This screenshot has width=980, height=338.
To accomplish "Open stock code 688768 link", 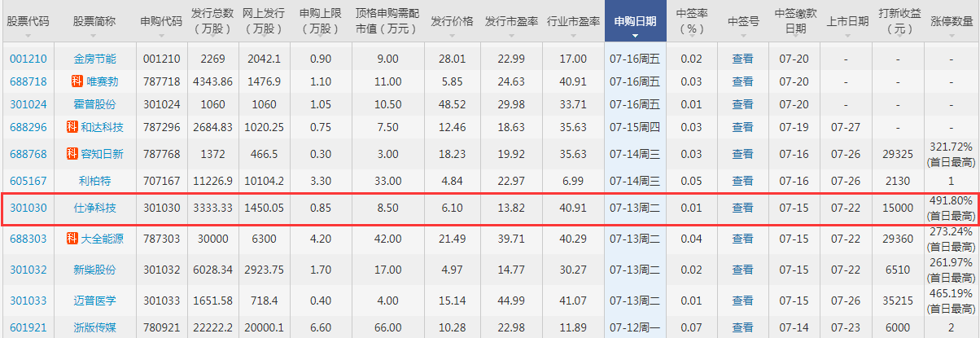I will point(28,154).
